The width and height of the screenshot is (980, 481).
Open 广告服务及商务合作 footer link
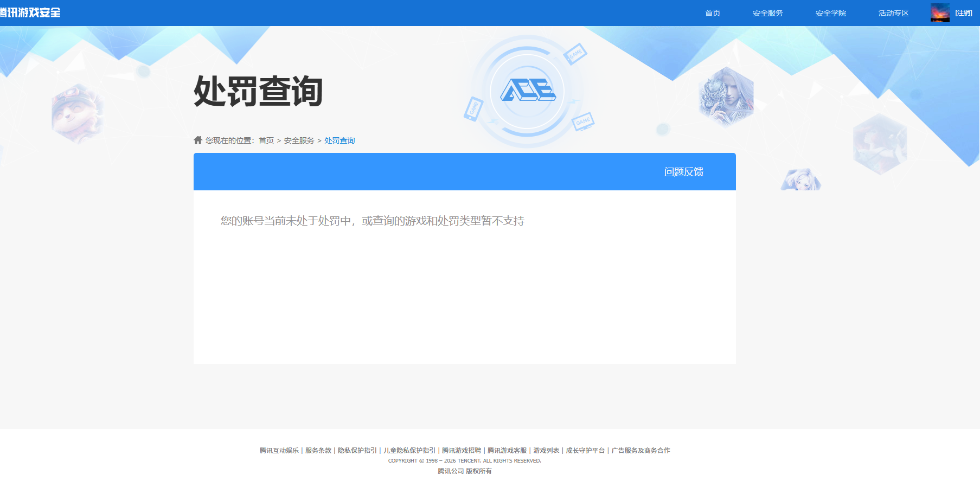[x=640, y=451]
